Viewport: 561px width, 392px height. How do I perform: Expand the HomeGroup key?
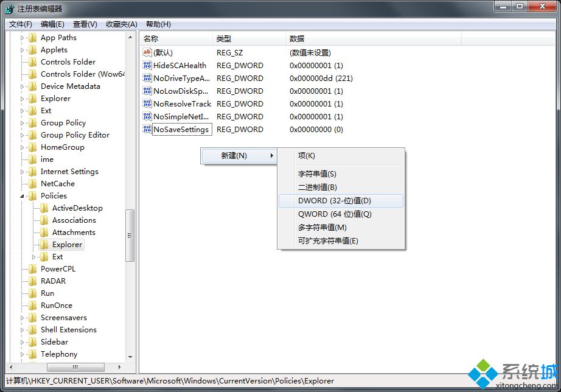tap(22, 147)
